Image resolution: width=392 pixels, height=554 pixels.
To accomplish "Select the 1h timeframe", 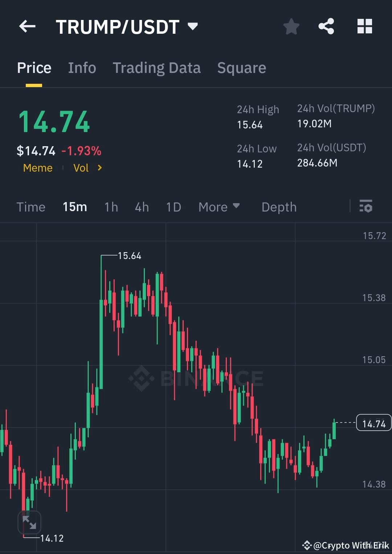I will point(111,207).
